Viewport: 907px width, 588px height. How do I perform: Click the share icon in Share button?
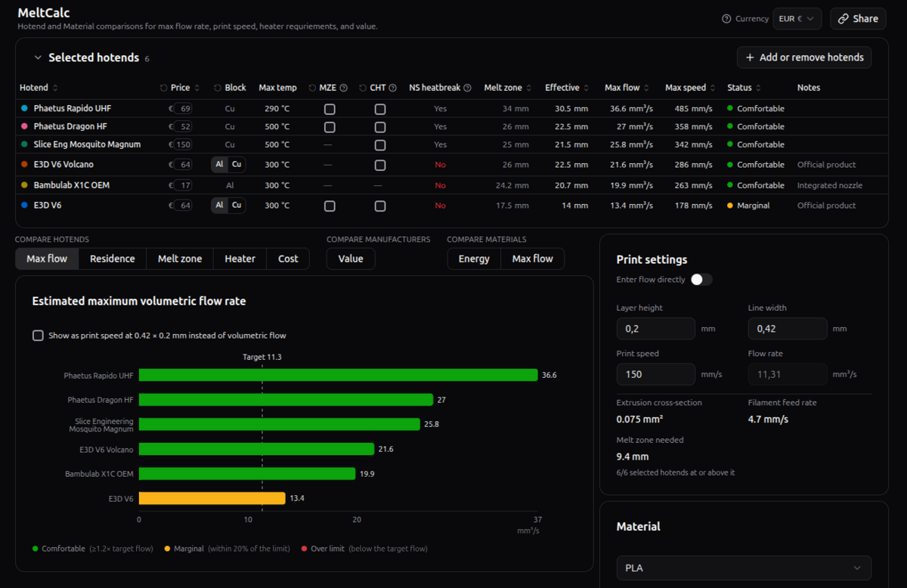[844, 19]
